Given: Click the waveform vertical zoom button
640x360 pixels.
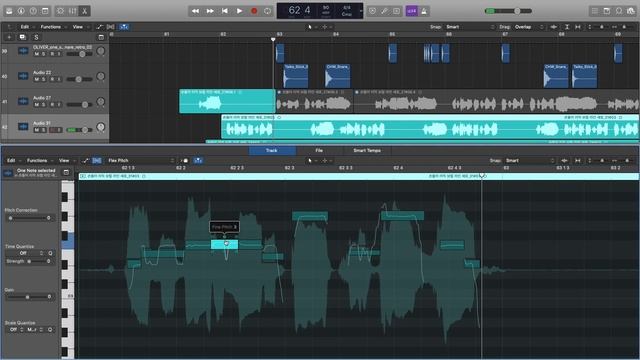Looking at the screenshot, I should pos(554,27).
